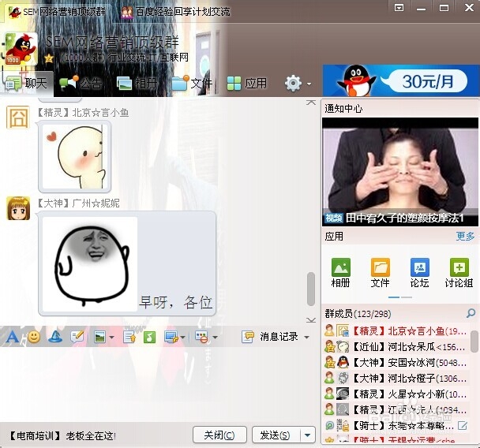Open the font settings A icon

tap(13, 337)
